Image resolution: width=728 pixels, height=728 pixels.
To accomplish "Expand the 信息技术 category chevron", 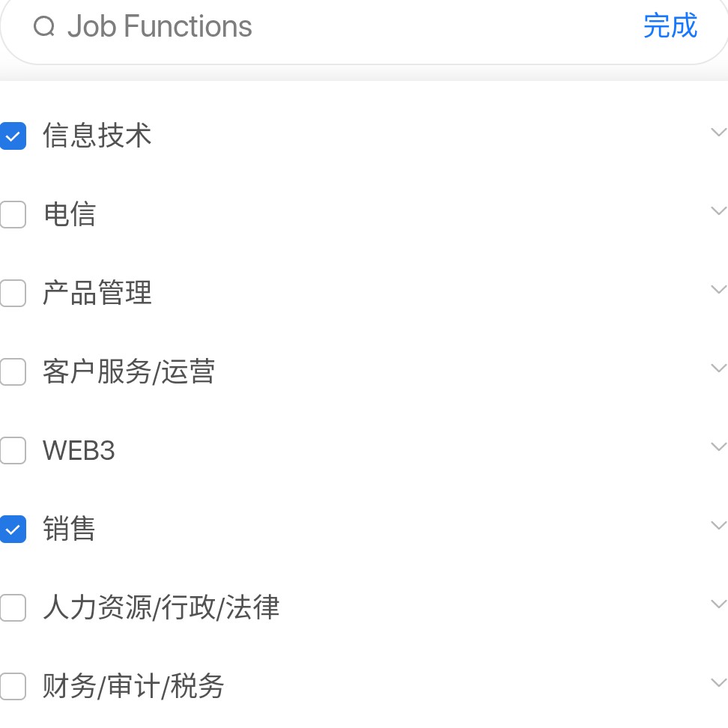I will [x=719, y=133].
